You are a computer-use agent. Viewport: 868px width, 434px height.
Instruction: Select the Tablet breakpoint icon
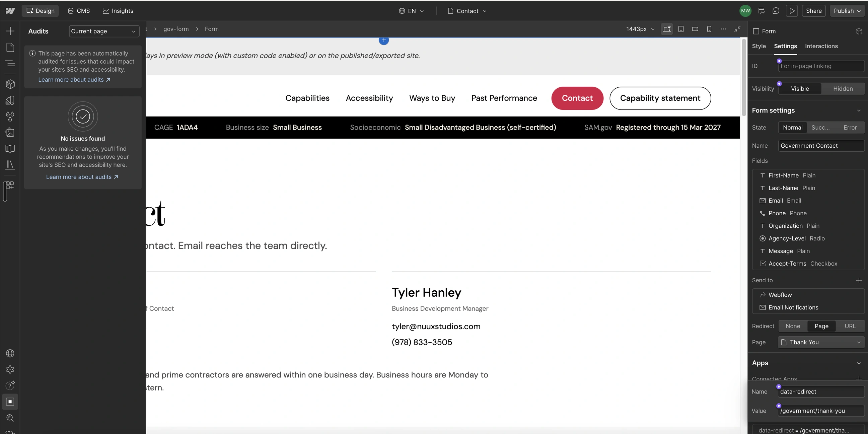[x=681, y=29]
